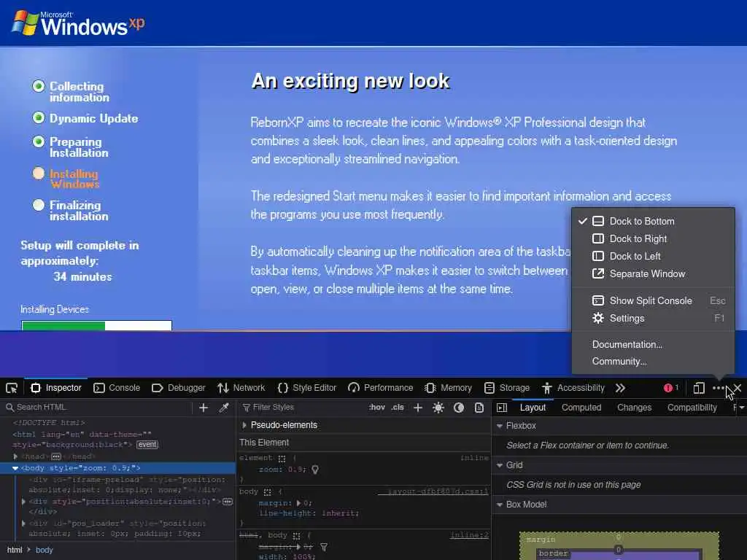This screenshot has width=747, height=560.
Task: Toggle dark color scheme simulation
Action: pos(459,408)
